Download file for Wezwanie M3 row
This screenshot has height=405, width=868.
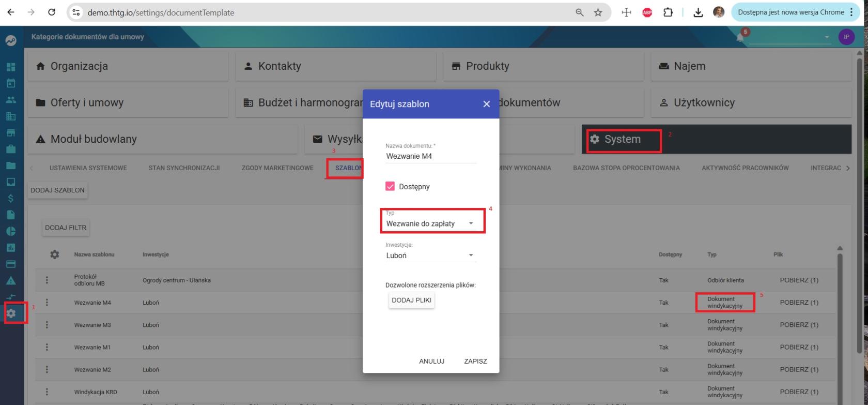pyautogui.click(x=799, y=325)
